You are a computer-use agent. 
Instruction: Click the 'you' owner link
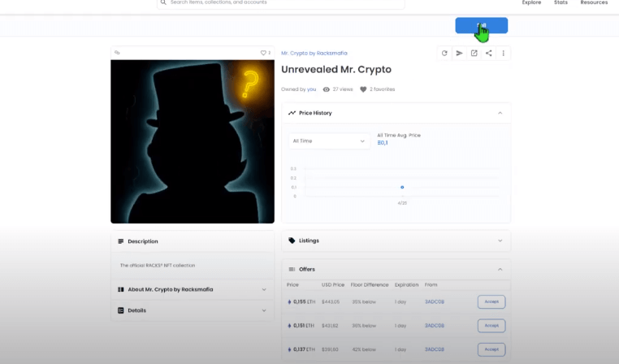311,89
